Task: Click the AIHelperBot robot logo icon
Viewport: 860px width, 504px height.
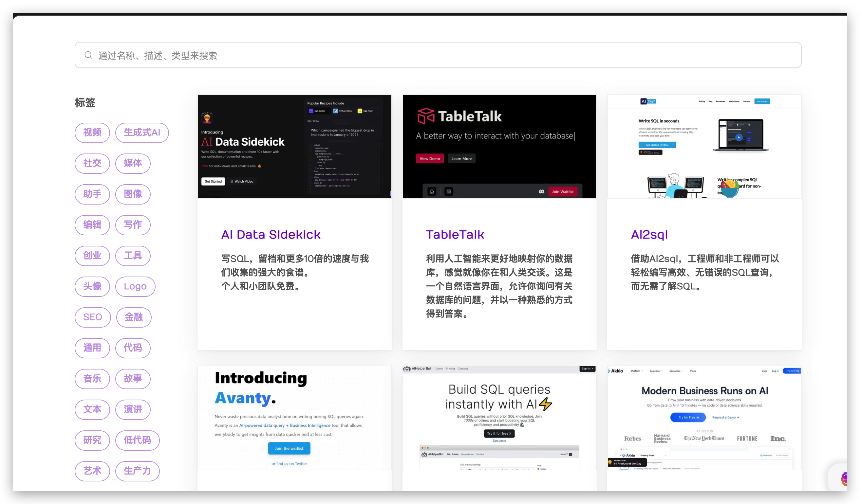Action: (406, 369)
